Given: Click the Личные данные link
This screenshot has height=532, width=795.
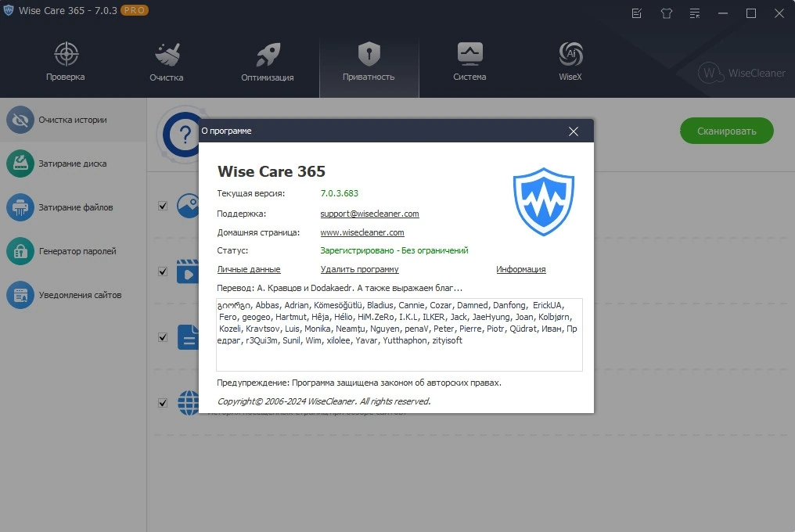Looking at the screenshot, I should (249, 269).
